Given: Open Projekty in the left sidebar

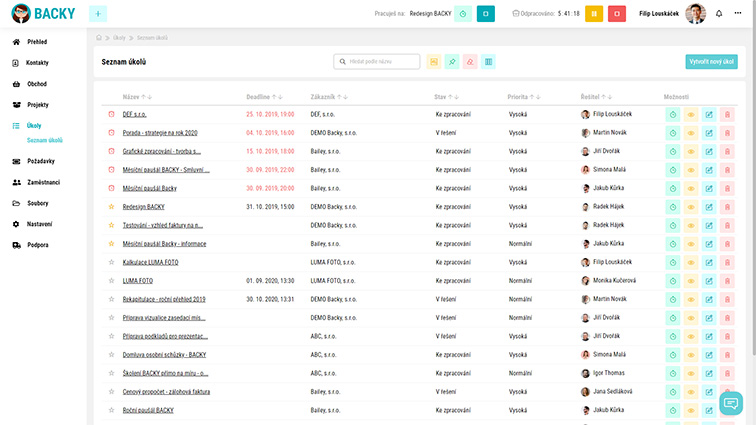Looking at the screenshot, I should pyautogui.click(x=38, y=104).
